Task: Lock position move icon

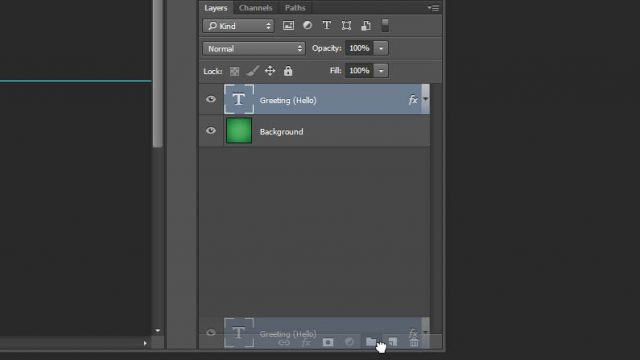Action: click(x=270, y=71)
